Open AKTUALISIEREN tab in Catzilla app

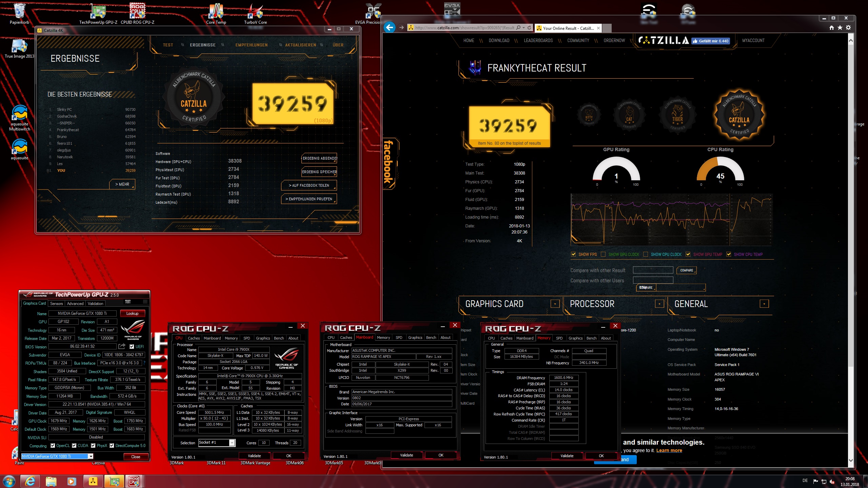coord(300,45)
